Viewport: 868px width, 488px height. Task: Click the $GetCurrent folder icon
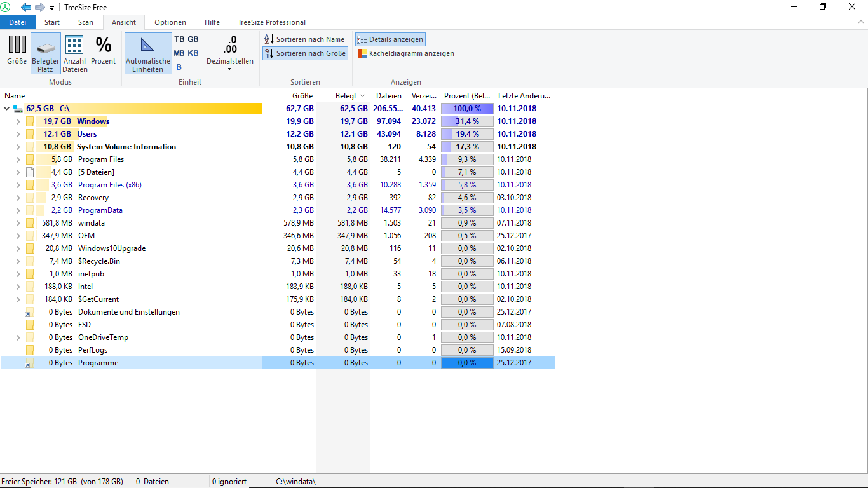[x=30, y=299]
